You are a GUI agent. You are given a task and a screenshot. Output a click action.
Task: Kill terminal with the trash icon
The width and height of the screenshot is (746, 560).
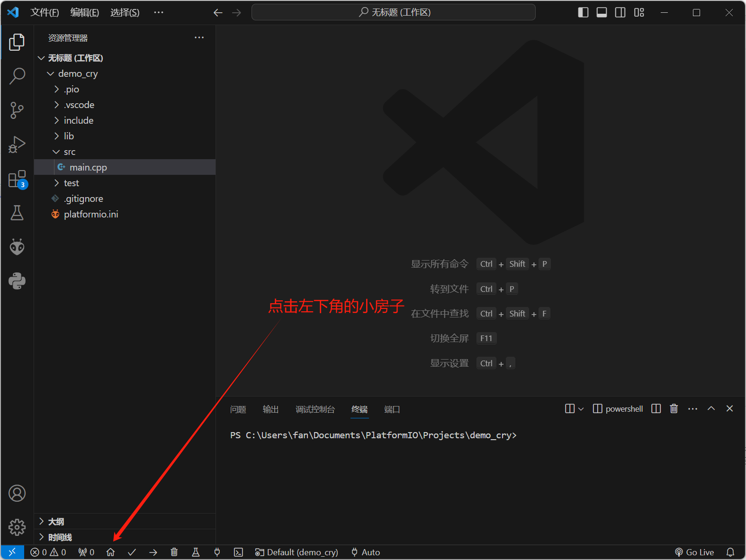tap(674, 408)
